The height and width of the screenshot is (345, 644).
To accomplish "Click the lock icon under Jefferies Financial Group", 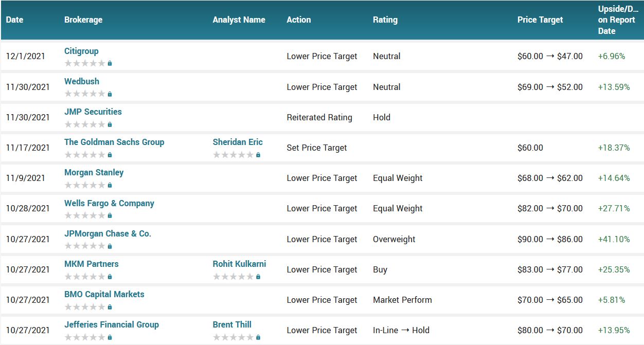I will coord(110,337).
